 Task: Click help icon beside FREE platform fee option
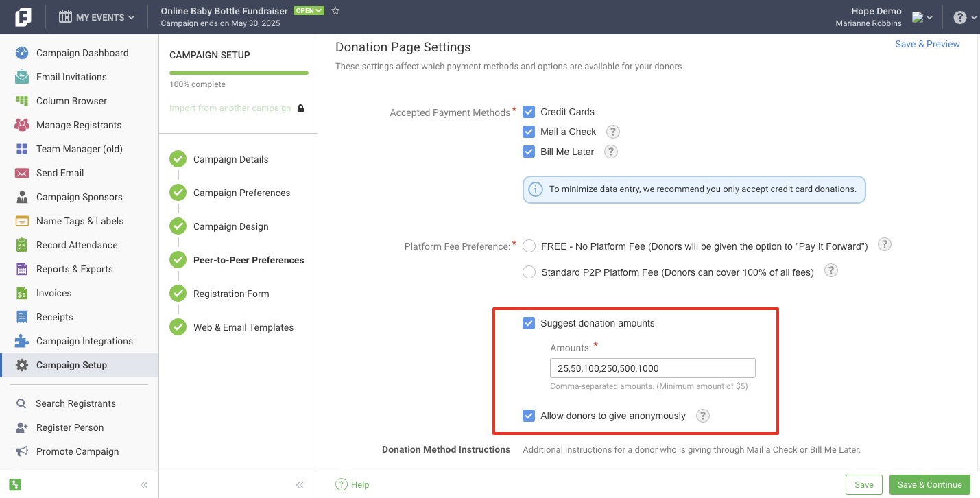[x=885, y=245]
